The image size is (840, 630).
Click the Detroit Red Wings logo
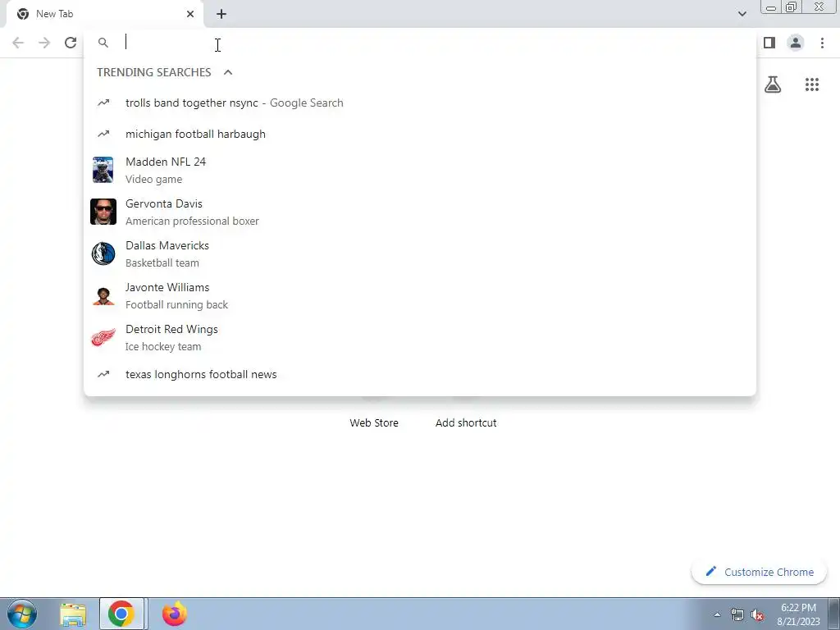coord(103,337)
